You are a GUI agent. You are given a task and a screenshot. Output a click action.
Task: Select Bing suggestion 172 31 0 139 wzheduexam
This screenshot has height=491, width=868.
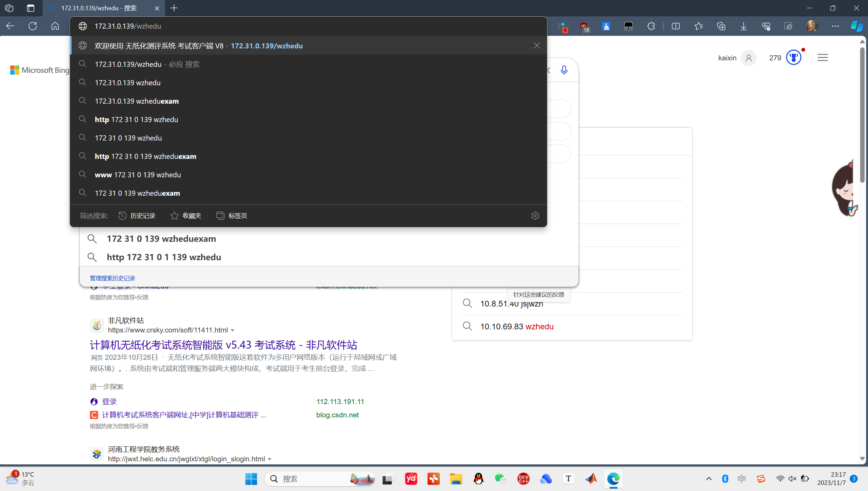tap(329, 239)
